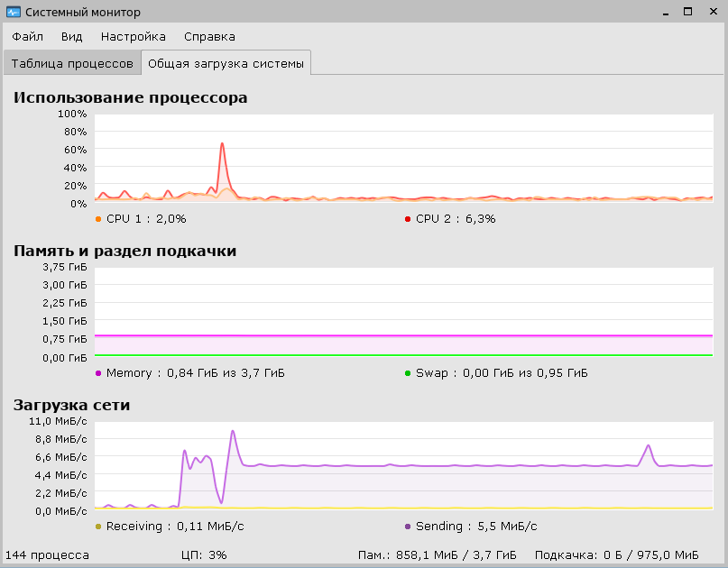Click the green Swap color dot
This screenshot has width=728, height=568.
click(408, 373)
